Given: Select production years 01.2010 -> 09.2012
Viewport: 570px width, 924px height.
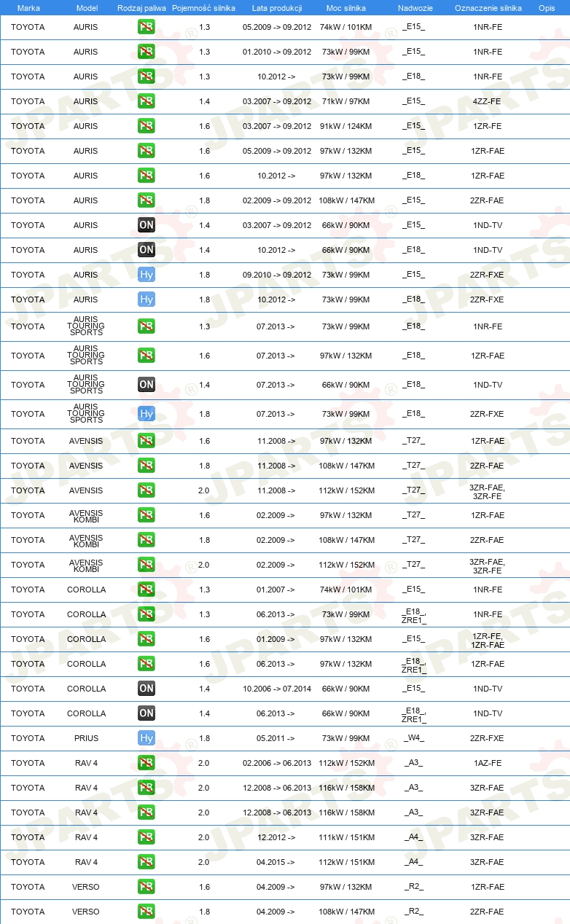Looking at the screenshot, I should (x=277, y=52).
